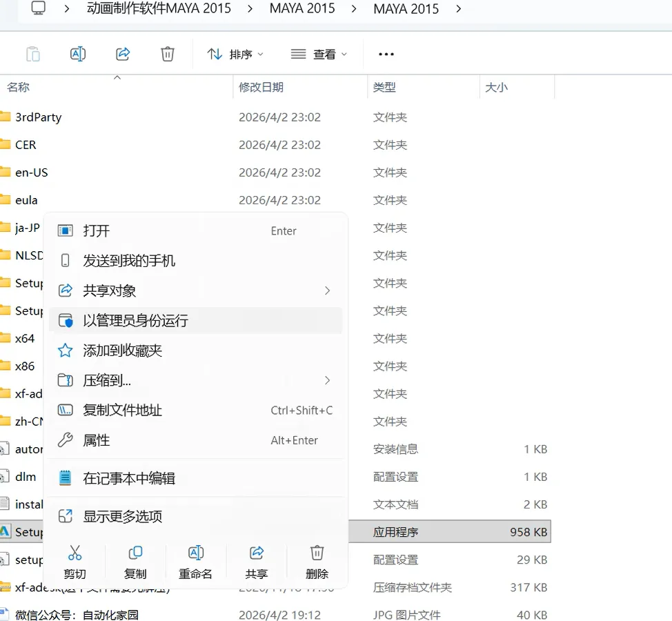Screen dimensions: 672x621
Task: Select the CER folder
Action: point(26,146)
